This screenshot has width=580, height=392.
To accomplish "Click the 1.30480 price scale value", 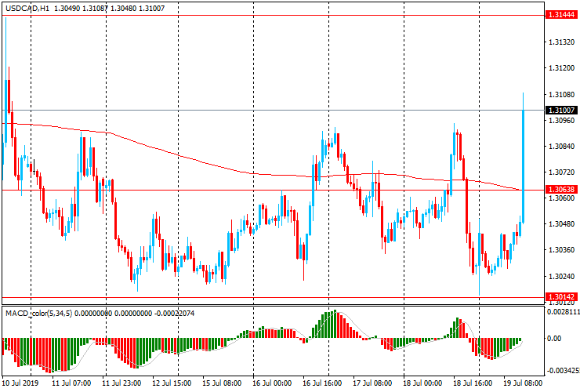I will click(x=561, y=224).
